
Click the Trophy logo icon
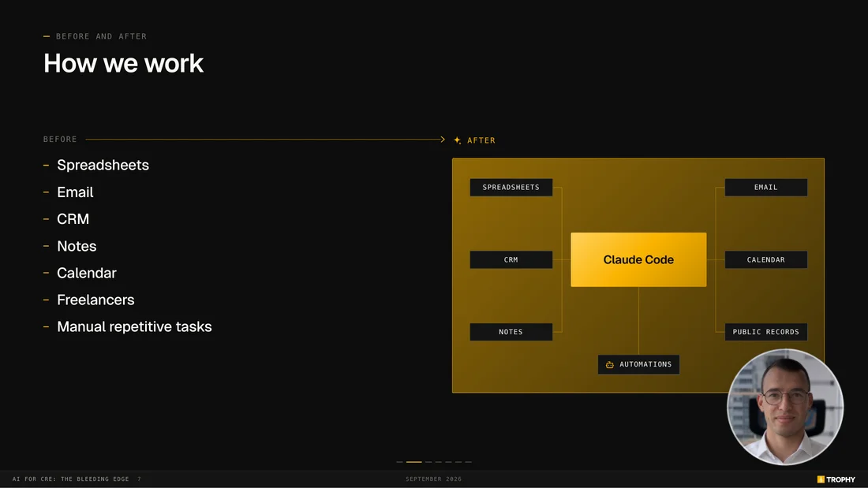tap(821, 479)
